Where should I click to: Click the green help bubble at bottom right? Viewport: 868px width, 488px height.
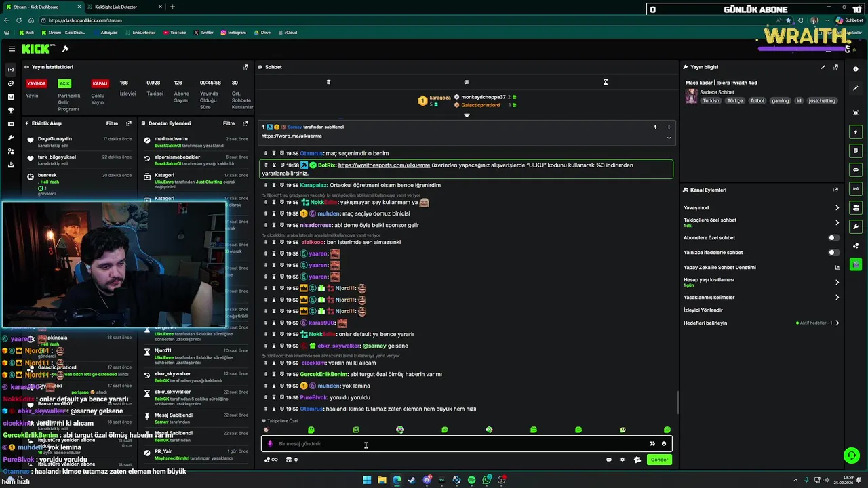850,455
